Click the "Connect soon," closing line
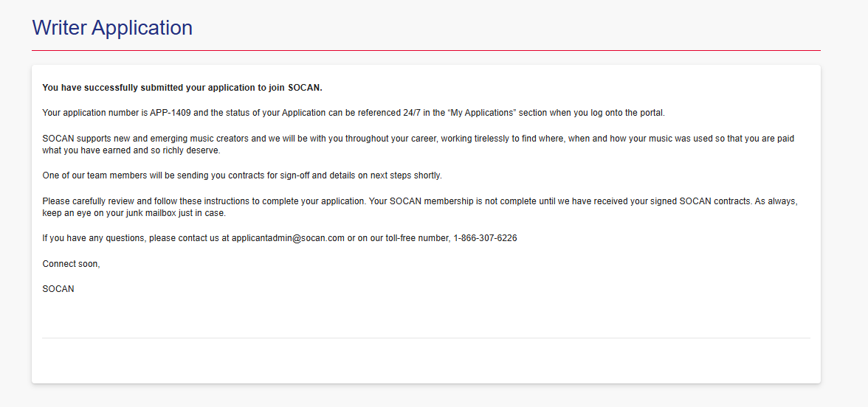This screenshot has height=407, width=868. 71,263
